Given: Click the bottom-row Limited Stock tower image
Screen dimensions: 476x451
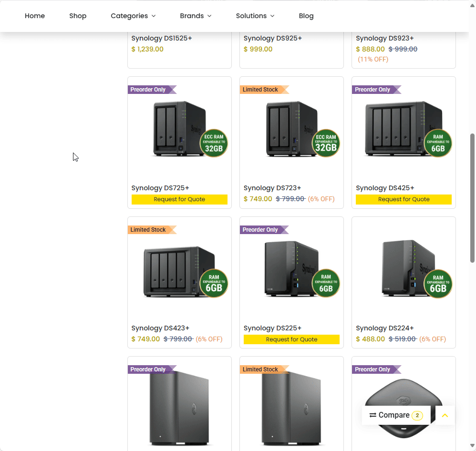Looking at the screenshot, I should [291, 408].
